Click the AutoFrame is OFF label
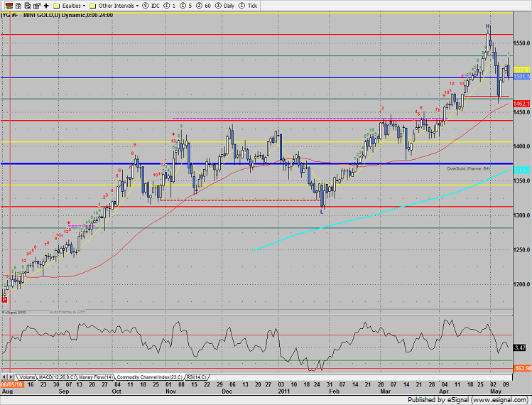Image resolution: width=532 pixels, height=405 pixels. click(x=67, y=312)
